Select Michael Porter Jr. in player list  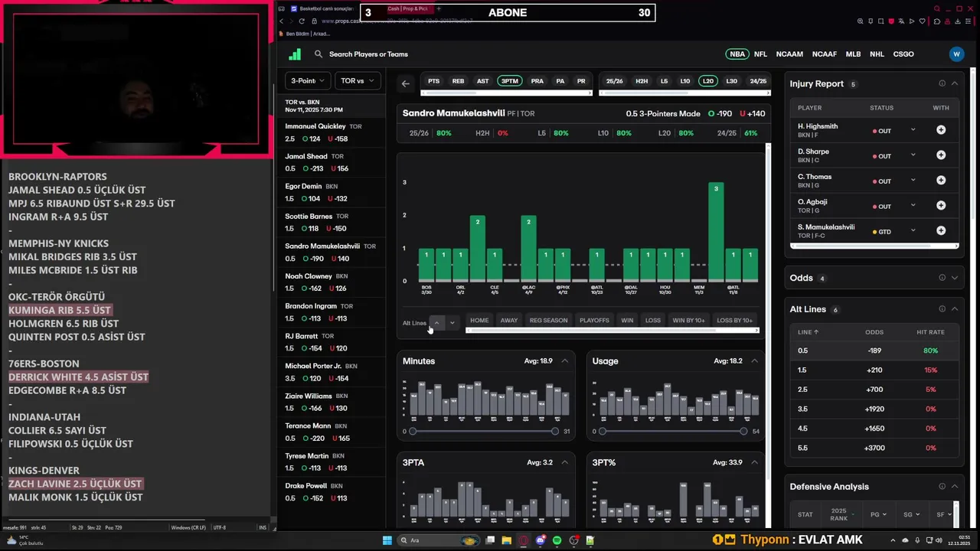pyautogui.click(x=332, y=372)
